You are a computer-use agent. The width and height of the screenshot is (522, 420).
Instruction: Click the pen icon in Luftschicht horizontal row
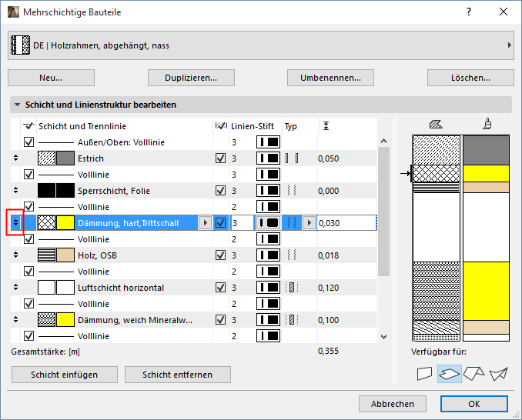268,288
